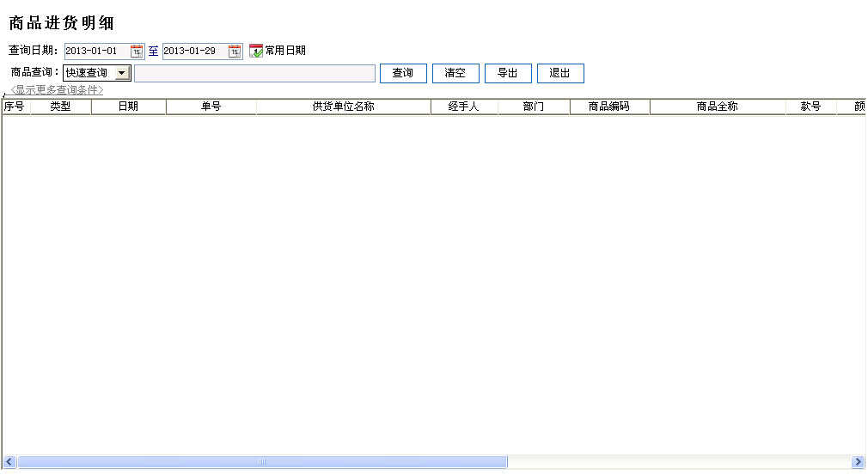Click the 经手人 column header
This screenshot has height=475, width=868.
(x=464, y=107)
